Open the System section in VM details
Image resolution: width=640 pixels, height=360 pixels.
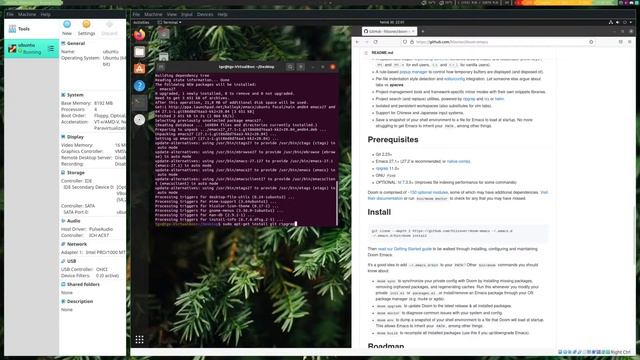[75, 95]
